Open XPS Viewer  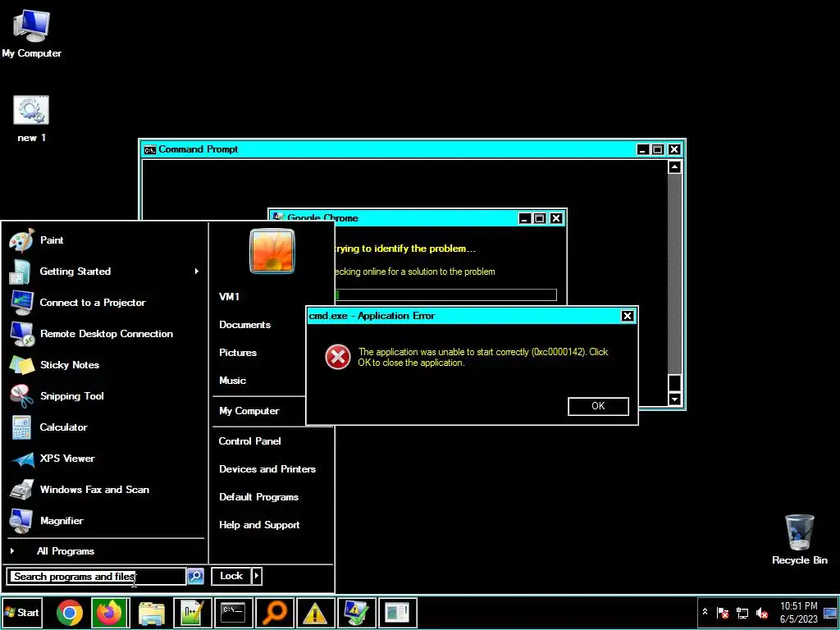(x=106, y=458)
